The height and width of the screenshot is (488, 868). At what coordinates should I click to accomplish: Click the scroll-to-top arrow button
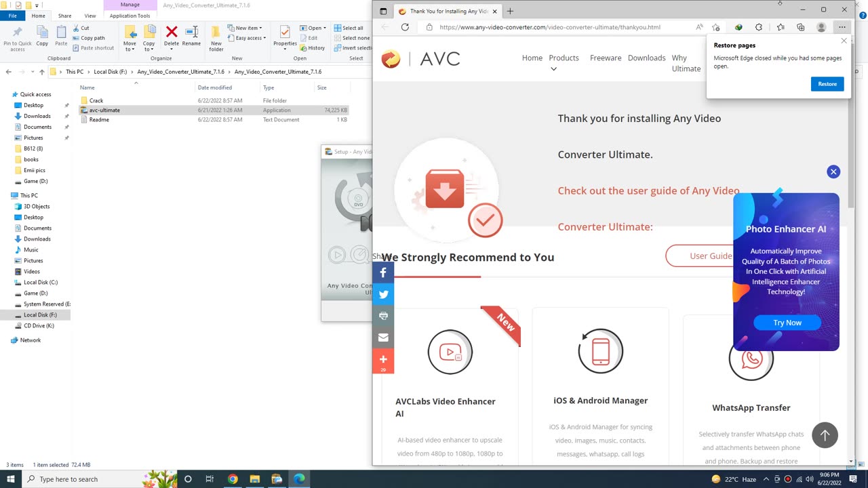point(825,435)
